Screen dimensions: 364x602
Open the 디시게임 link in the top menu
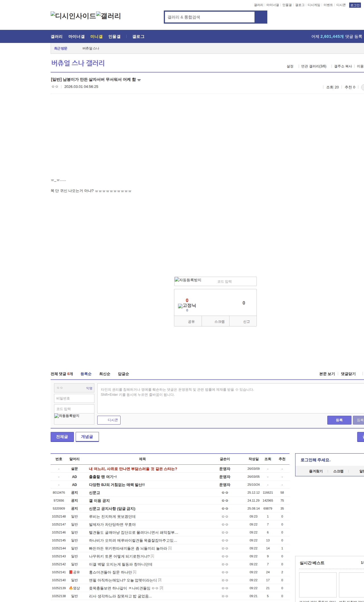[314, 5]
